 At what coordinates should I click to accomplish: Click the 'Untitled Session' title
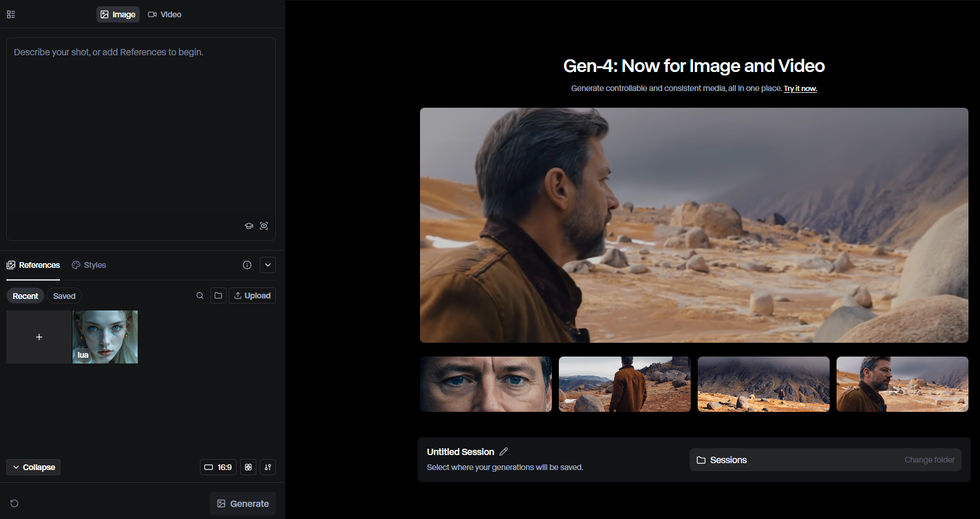[460, 452]
